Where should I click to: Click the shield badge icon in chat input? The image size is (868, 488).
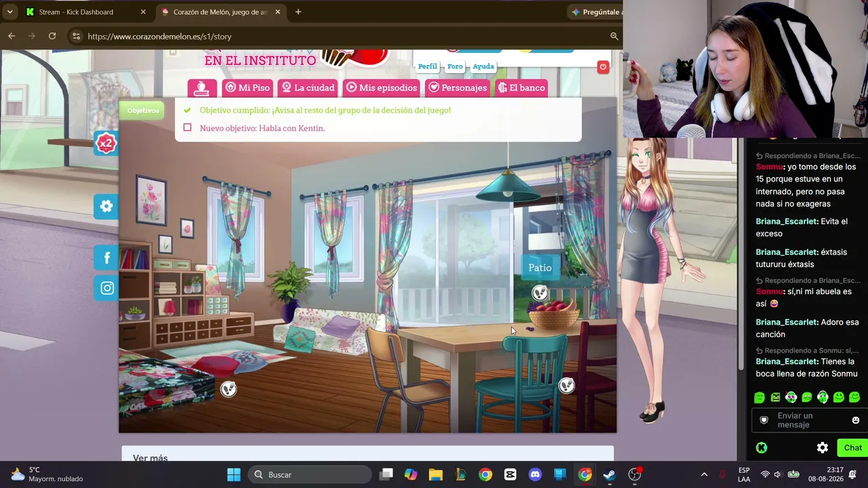764,420
